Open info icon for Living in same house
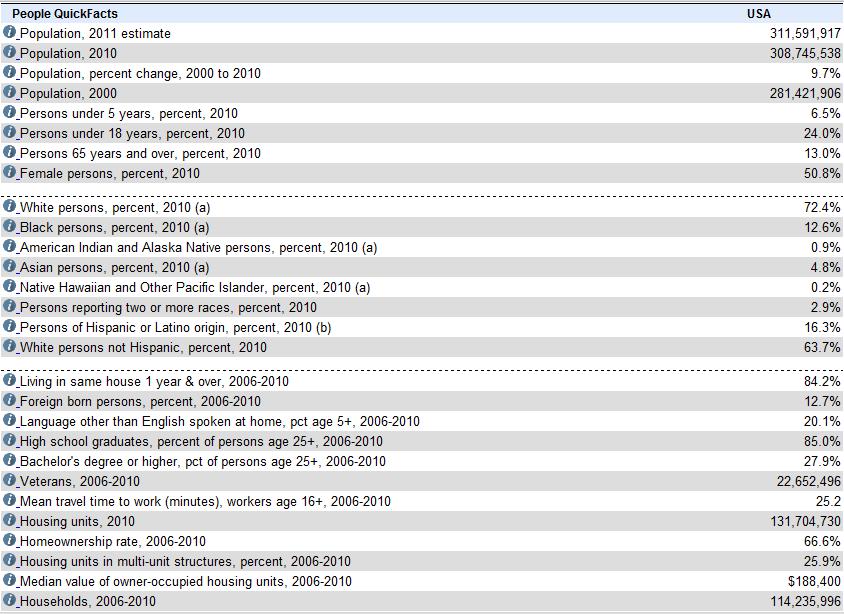The height and width of the screenshot is (614, 844). point(9,380)
